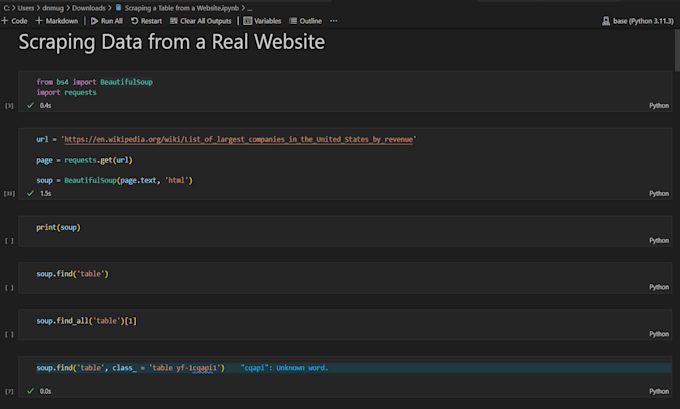Screen dimensions: 680x409
Task: Click the Scraping Data heading markdown cell
Action: (171, 45)
